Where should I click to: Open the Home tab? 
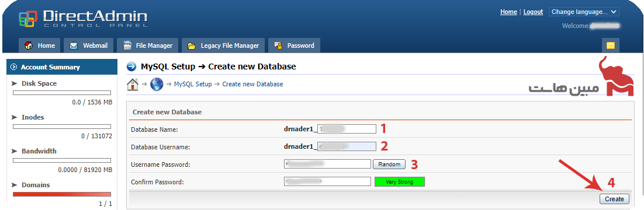pyautogui.click(x=40, y=45)
